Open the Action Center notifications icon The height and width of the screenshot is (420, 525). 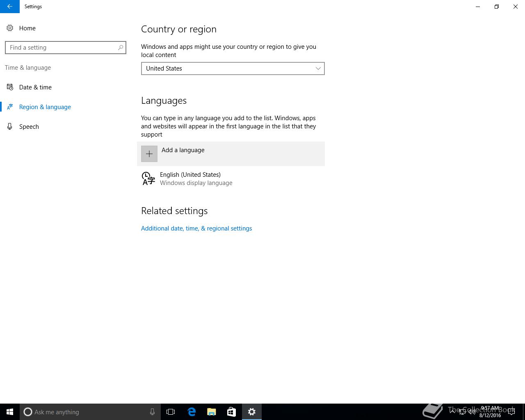(511, 412)
